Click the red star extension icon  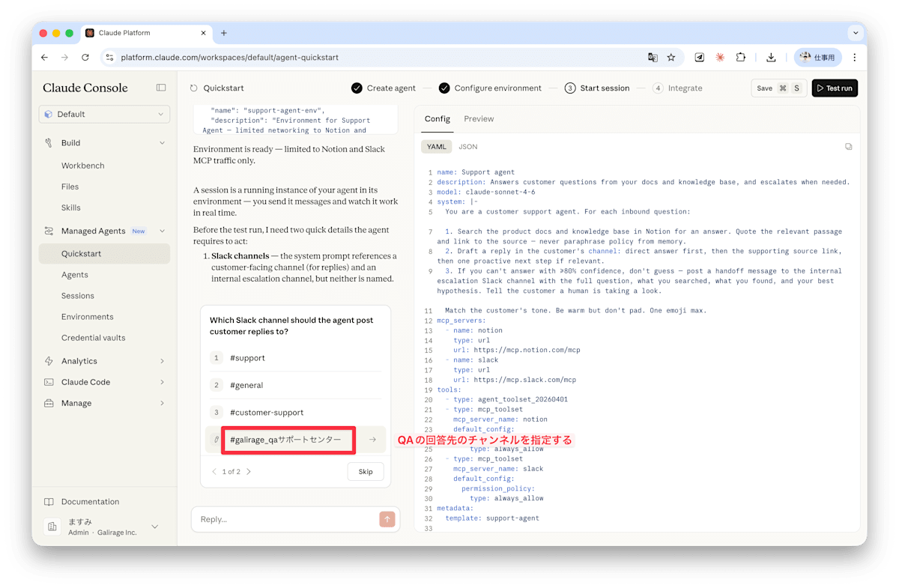point(720,57)
